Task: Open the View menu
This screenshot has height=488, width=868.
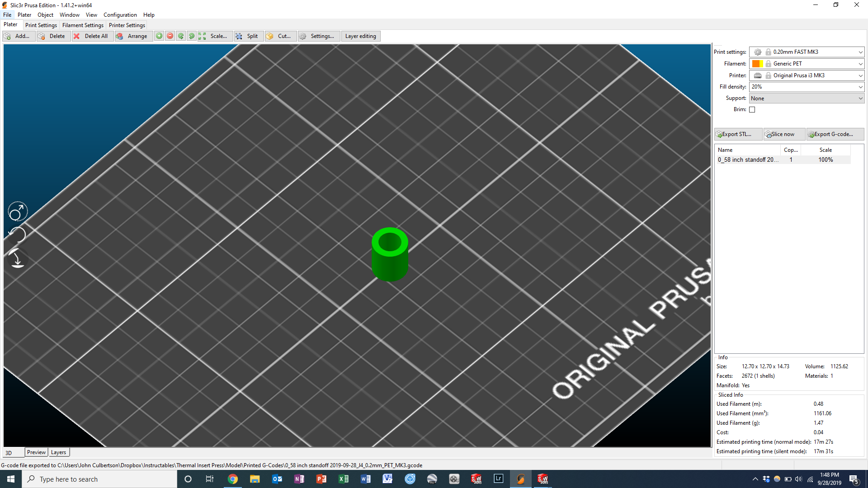Action: pos(91,15)
